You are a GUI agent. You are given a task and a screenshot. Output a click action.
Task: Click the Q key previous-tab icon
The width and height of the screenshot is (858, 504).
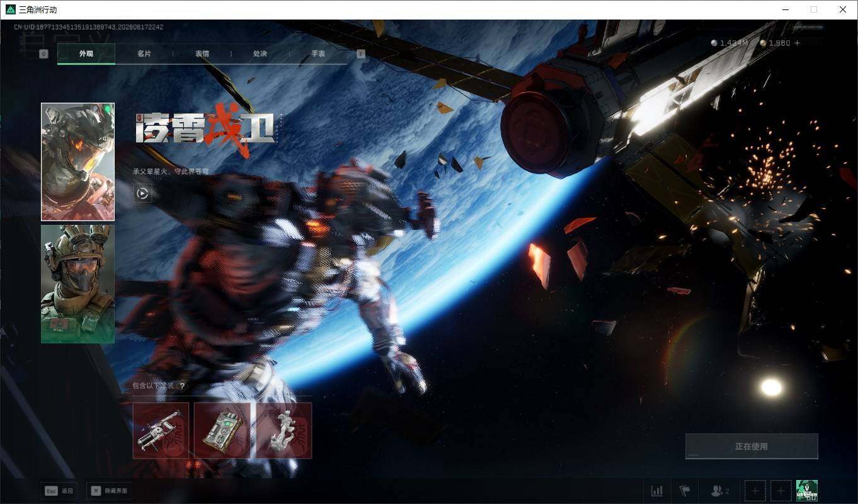click(43, 54)
